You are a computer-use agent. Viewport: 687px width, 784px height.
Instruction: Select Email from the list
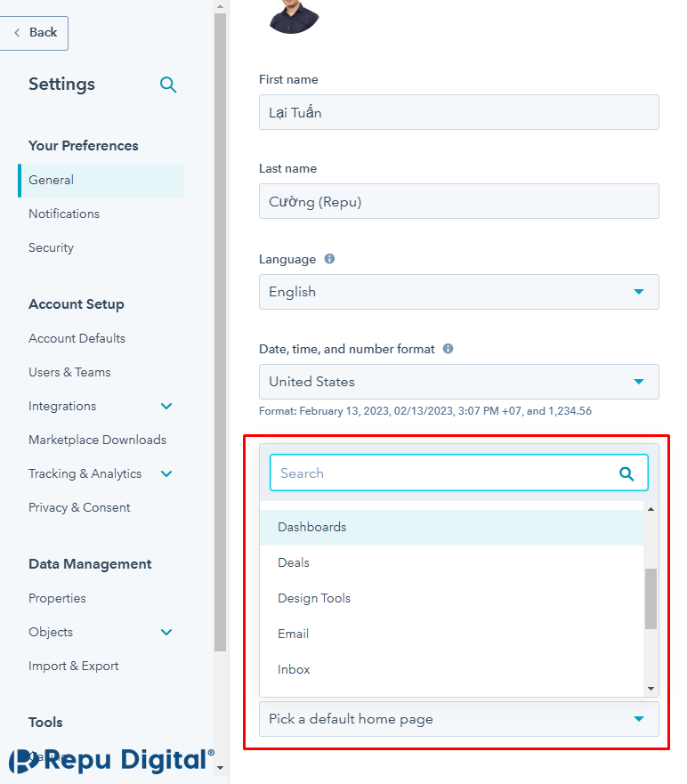click(x=451, y=634)
